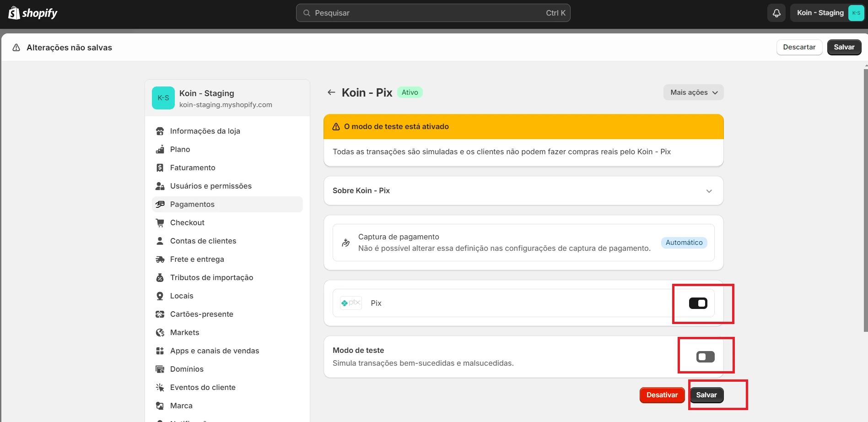Go to Frete e entrega
This screenshot has height=422, width=868.
pyautogui.click(x=227, y=259)
